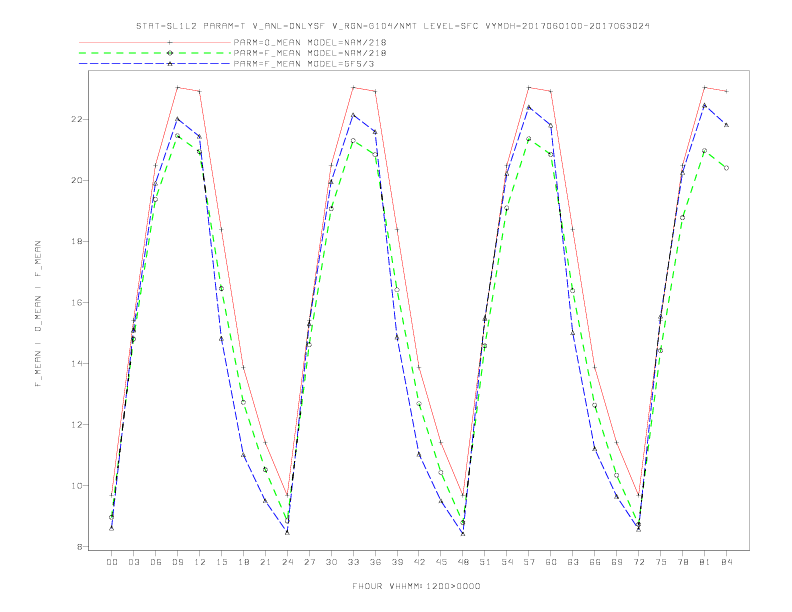
Task: Click the plus marker on red legend line
Action: click(170, 42)
